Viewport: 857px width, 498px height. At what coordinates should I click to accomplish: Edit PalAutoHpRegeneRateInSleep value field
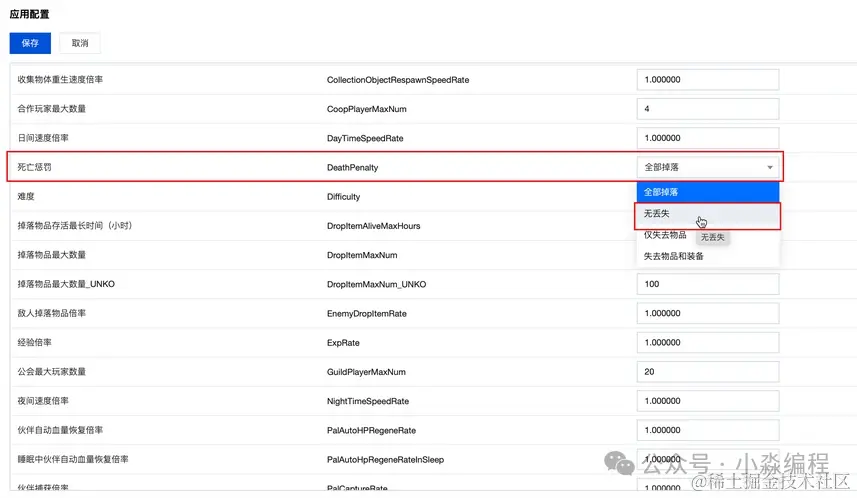708,459
